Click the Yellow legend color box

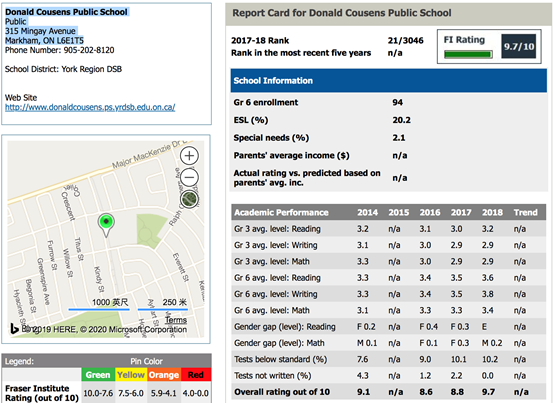pos(131,374)
